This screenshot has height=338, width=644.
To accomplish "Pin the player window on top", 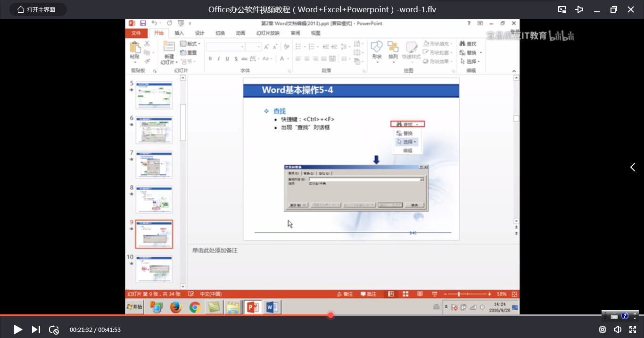I will [x=579, y=9].
